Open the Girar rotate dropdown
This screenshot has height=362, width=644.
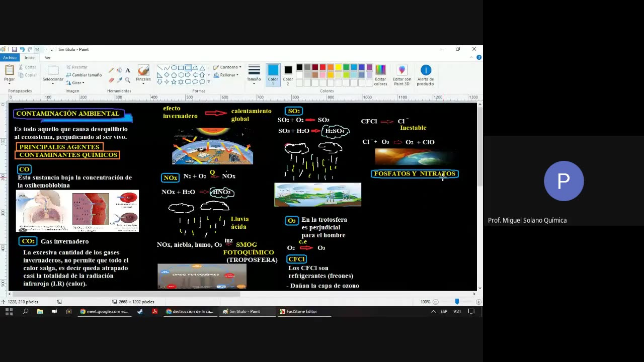(75, 82)
